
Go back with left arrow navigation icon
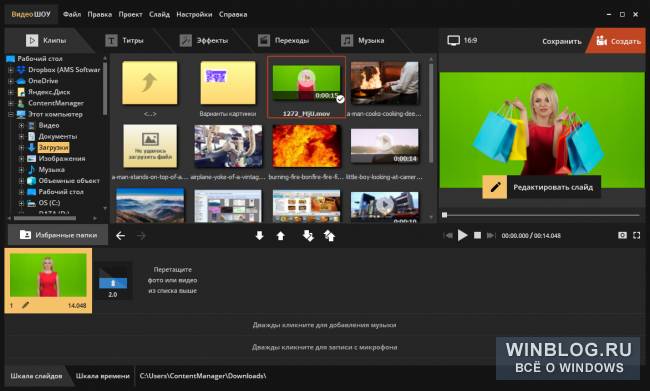[x=121, y=236]
